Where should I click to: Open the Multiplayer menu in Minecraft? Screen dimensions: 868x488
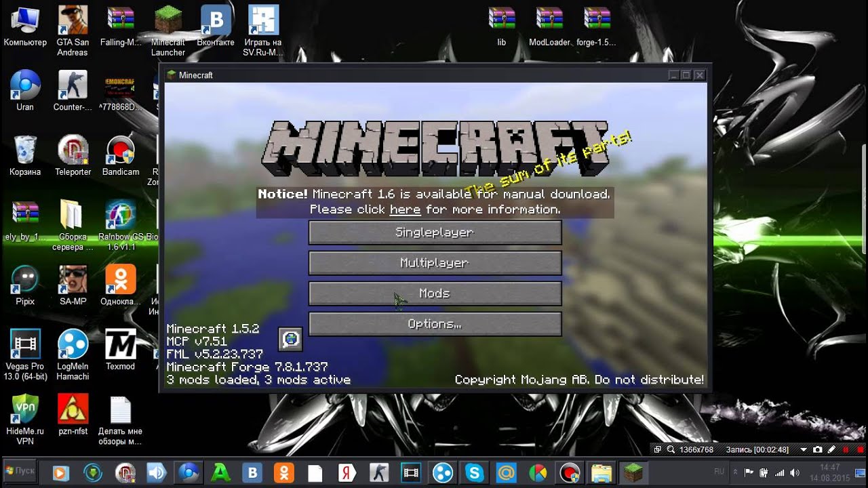[435, 263]
